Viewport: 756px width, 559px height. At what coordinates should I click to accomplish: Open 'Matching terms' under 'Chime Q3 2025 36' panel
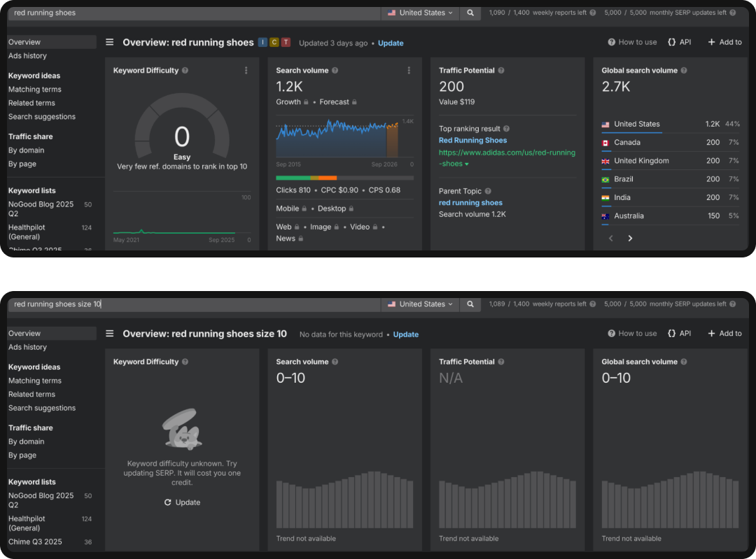35,381
